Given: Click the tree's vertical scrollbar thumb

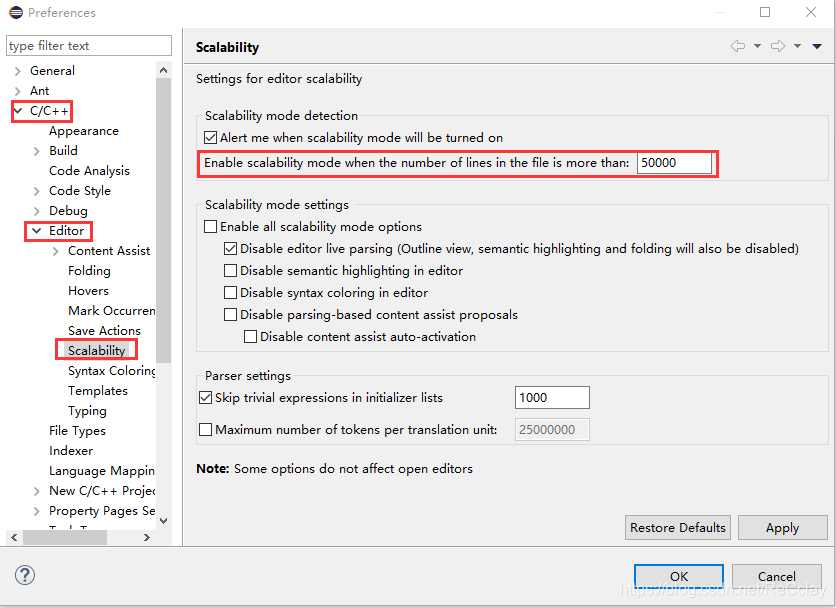Looking at the screenshot, I should click(164, 220).
